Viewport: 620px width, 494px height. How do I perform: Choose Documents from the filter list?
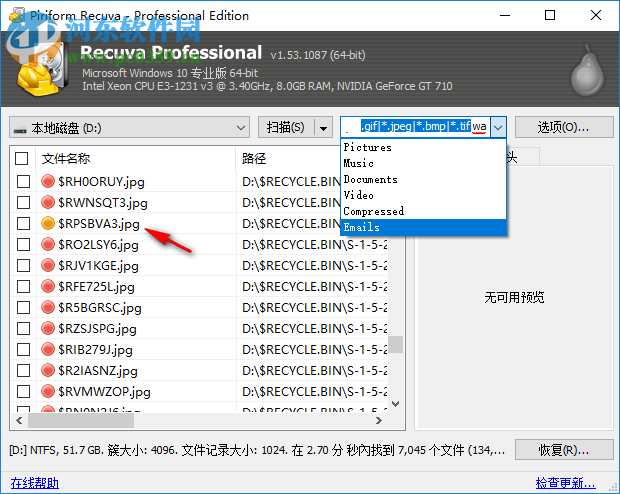click(423, 179)
